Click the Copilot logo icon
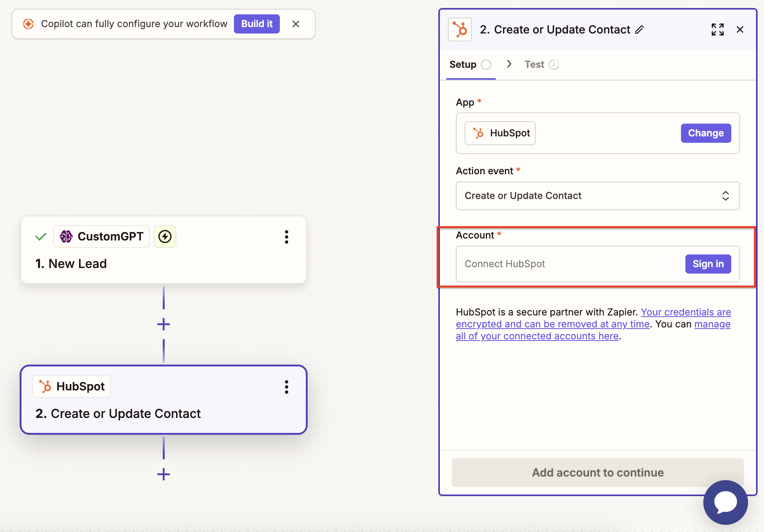Screen dimensions: 764x532 coord(28,24)
